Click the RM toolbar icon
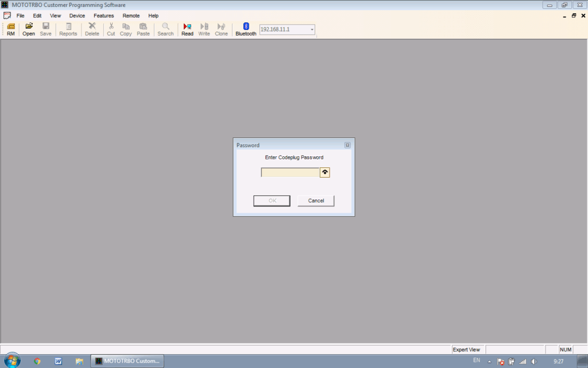Image resolution: width=588 pixels, height=368 pixels. point(11,29)
